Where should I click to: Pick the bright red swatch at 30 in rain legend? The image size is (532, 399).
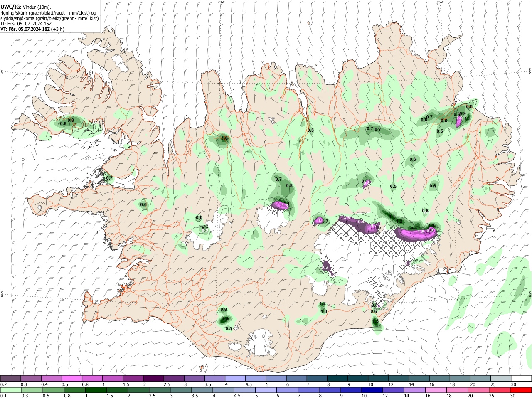(x=521, y=390)
